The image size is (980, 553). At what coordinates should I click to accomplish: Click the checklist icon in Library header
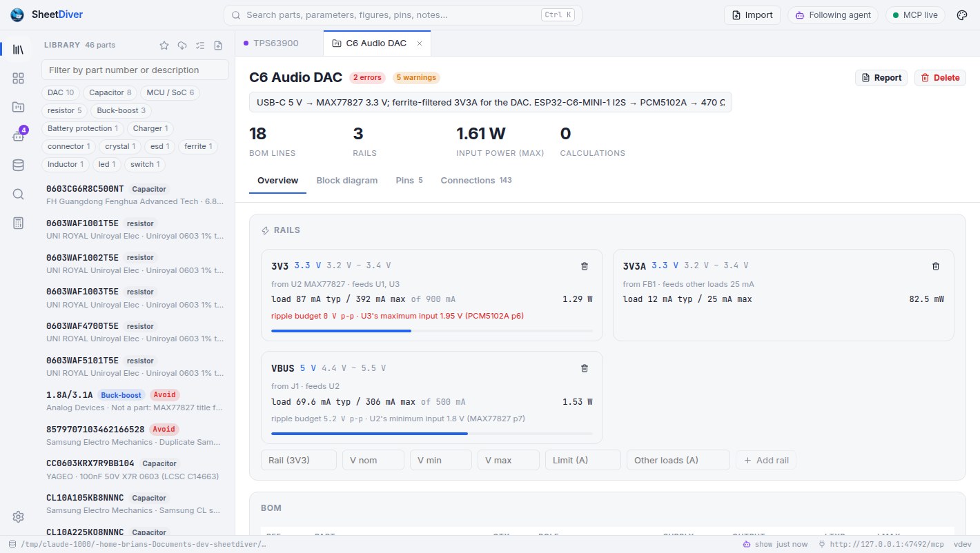click(200, 46)
